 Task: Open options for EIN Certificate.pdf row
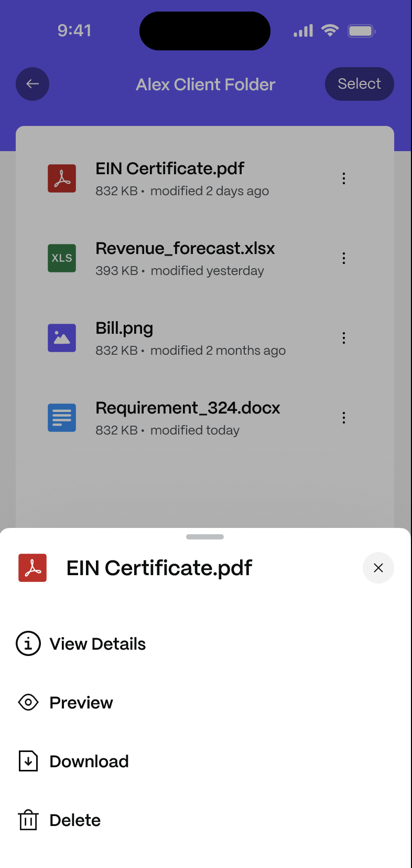tap(344, 178)
